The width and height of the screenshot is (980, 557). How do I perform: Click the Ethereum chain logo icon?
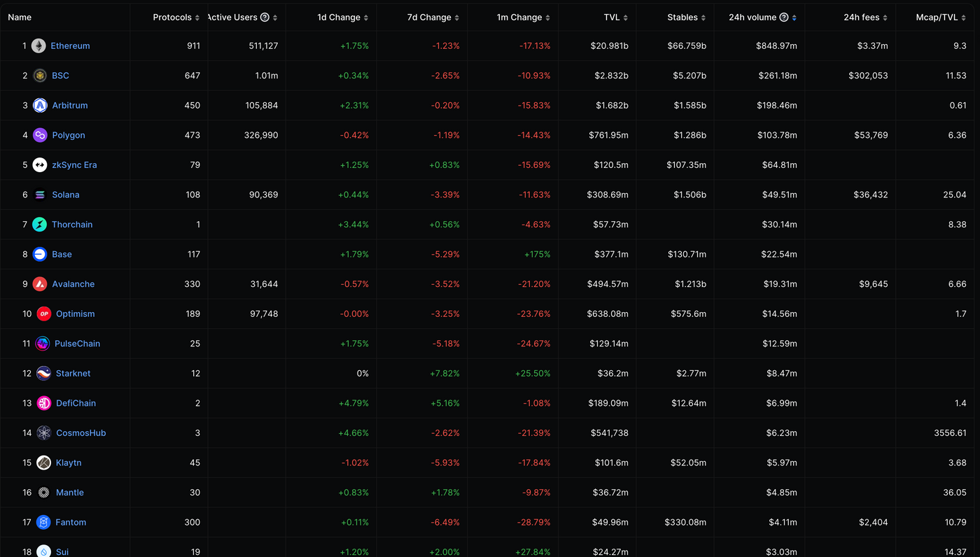(38, 46)
